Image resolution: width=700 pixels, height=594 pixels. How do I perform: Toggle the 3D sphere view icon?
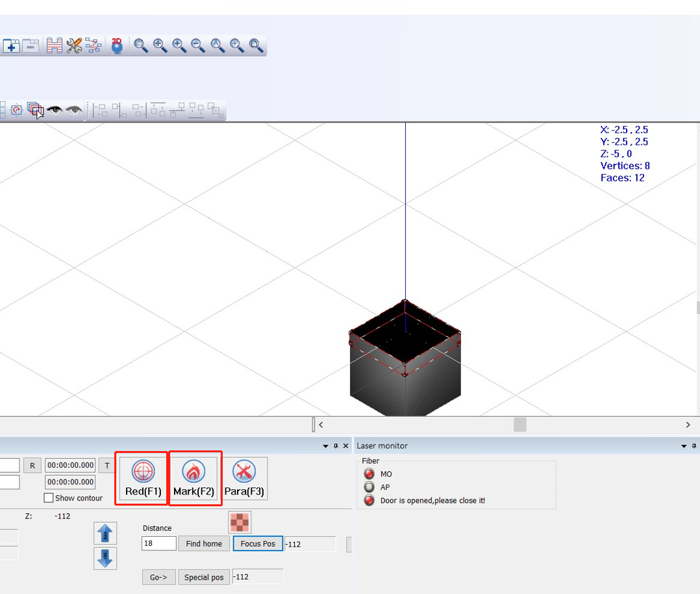117,45
